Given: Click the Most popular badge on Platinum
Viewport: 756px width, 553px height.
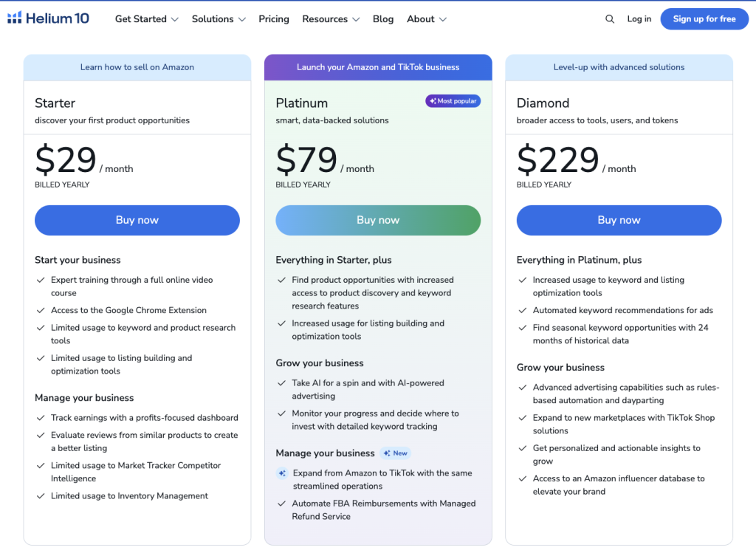Looking at the screenshot, I should 453,101.
